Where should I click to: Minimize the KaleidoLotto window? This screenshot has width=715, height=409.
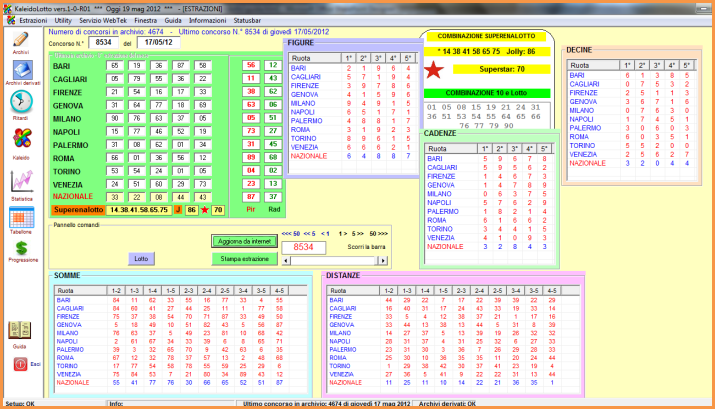(702, 8)
